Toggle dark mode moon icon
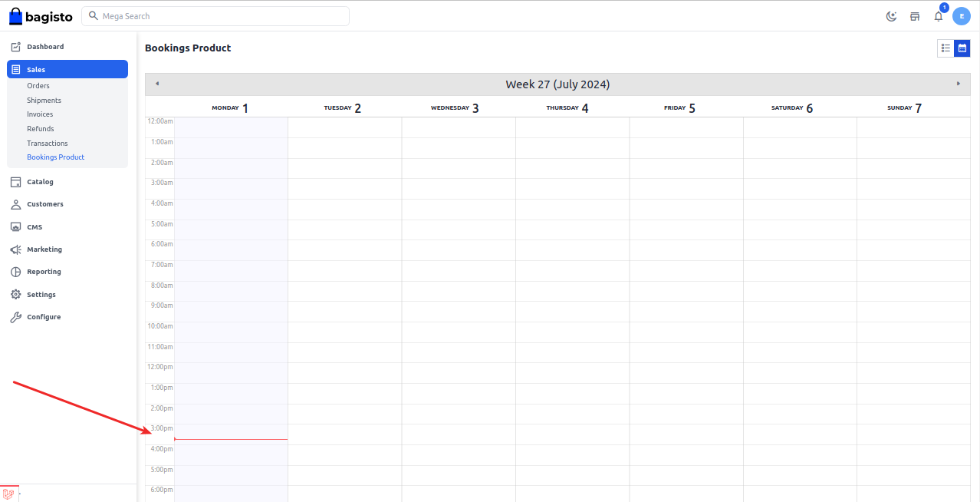Image resolution: width=980 pixels, height=502 pixels. click(x=891, y=16)
